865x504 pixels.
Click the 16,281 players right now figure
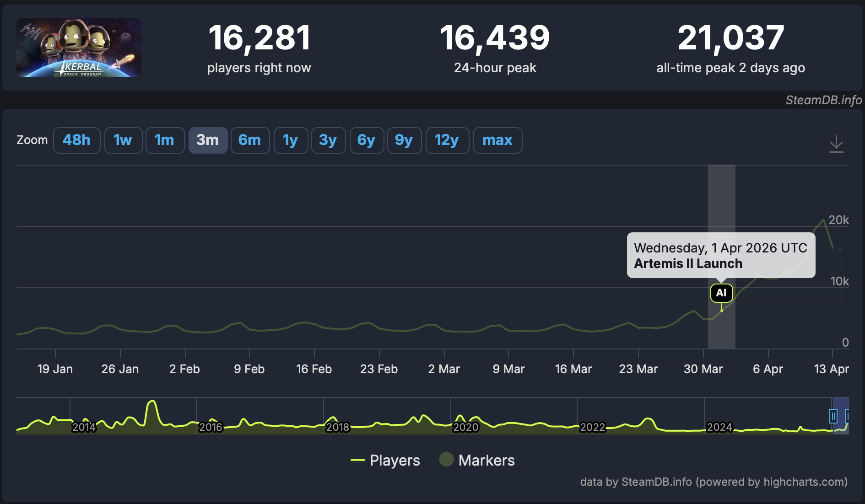259,38
